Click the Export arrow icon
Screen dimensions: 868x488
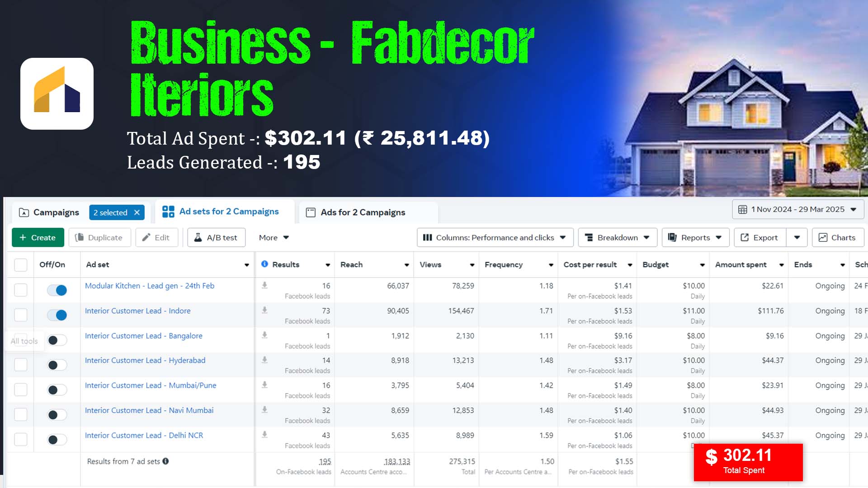(x=745, y=238)
